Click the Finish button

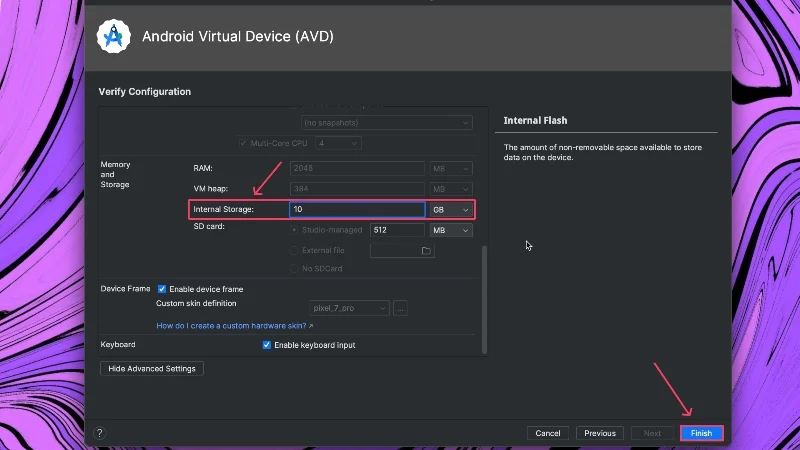(x=701, y=433)
